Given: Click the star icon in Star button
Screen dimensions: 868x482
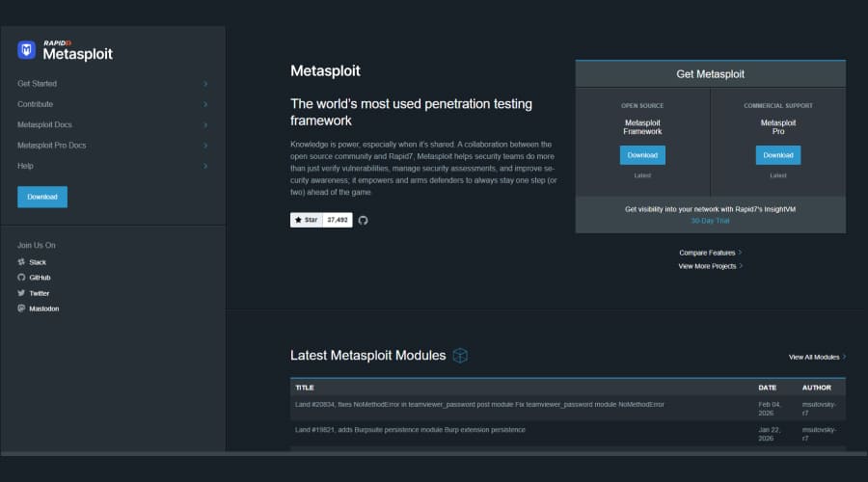Looking at the screenshot, I should pos(298,220).
